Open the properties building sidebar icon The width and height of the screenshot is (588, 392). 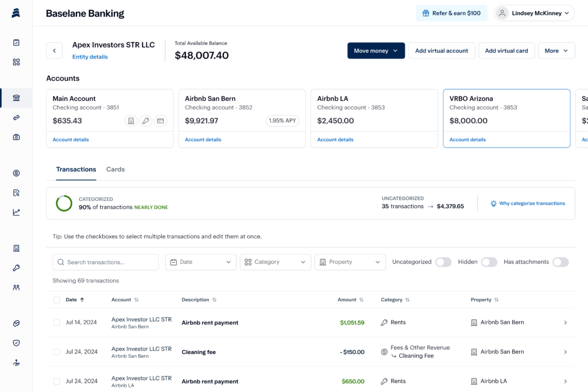pyautogui.click(x=16, y=248)
